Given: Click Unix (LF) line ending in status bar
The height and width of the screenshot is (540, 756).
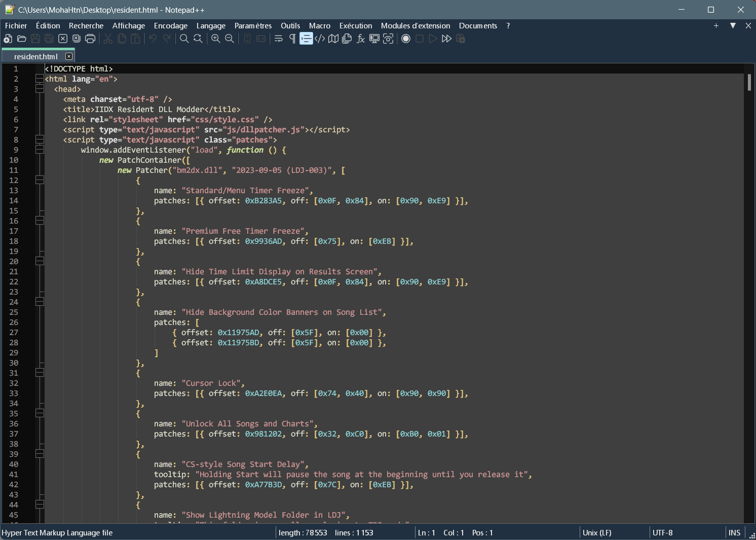Looking at the screenshot, I should [597, 533].
